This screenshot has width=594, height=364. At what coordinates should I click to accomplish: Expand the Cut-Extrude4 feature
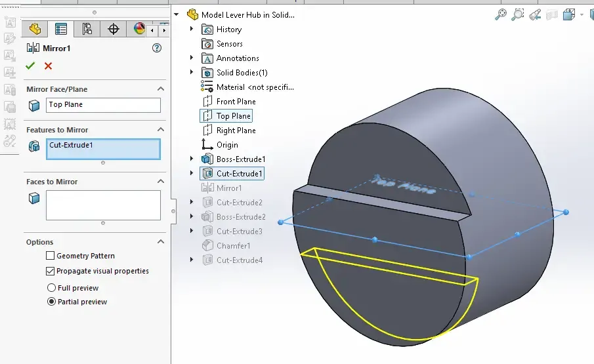pyautogui.click(x=191, y=260)
